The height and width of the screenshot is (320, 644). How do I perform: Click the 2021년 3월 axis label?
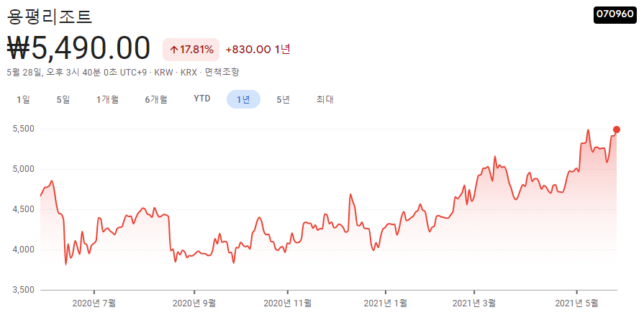pos(474,303)
